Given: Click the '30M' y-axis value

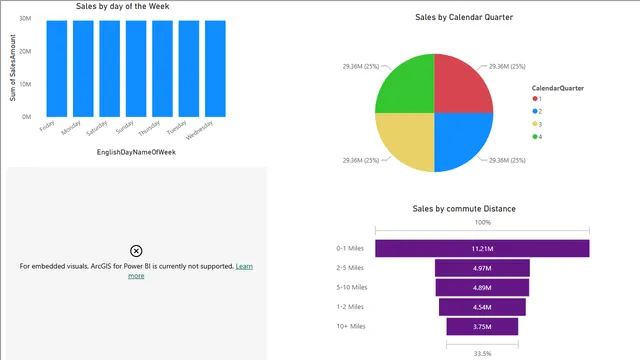Looking at the screenshot, I should 25,18.
